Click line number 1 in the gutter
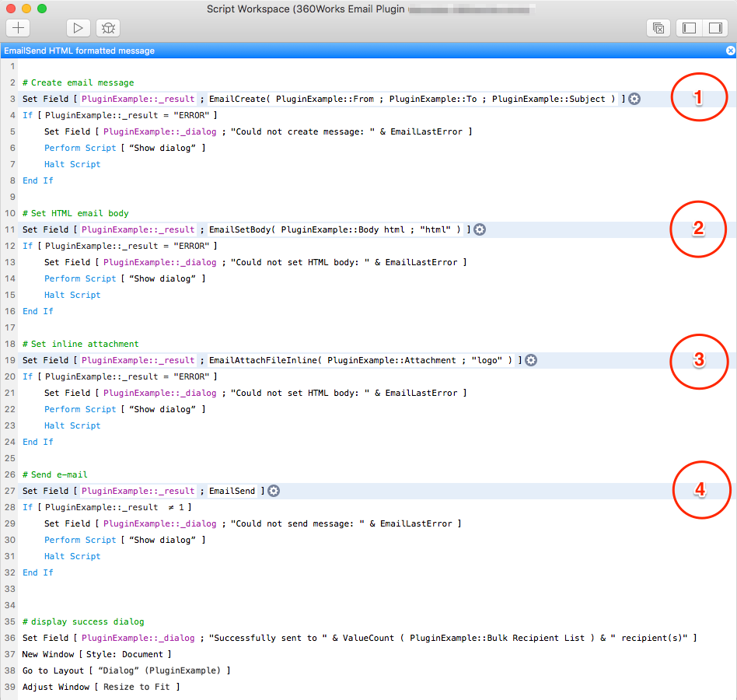 coord(12,66)
